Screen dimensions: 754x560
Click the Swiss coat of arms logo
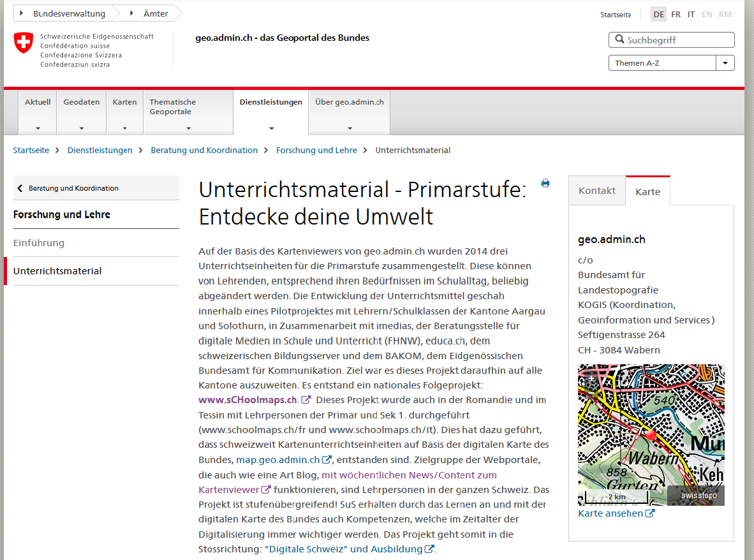click(x=24, y=43)
